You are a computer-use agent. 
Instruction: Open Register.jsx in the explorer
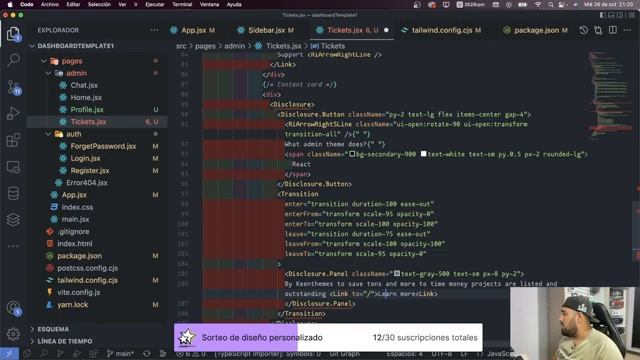[97, 171]
